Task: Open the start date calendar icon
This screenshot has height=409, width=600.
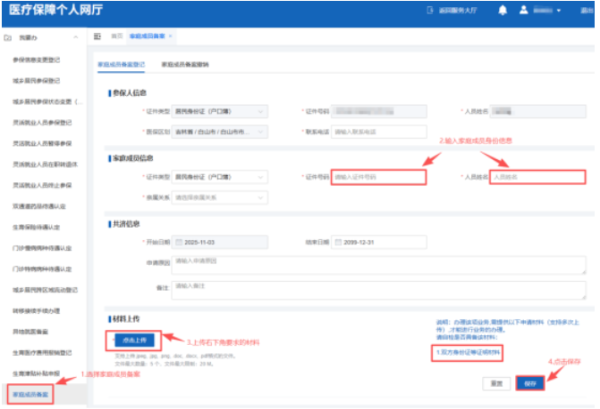Action: pyautogui.click(x=179, y=242)
